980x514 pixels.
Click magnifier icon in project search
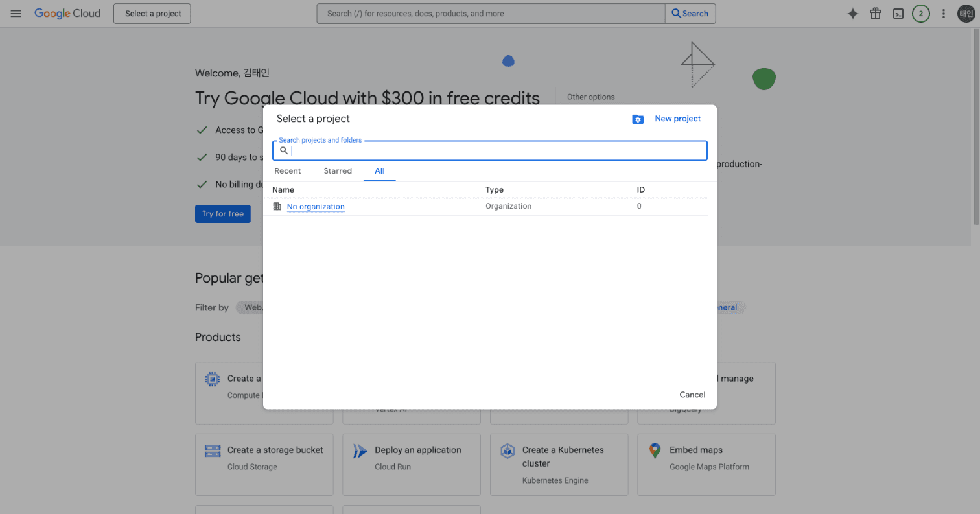tap(284, 150)
